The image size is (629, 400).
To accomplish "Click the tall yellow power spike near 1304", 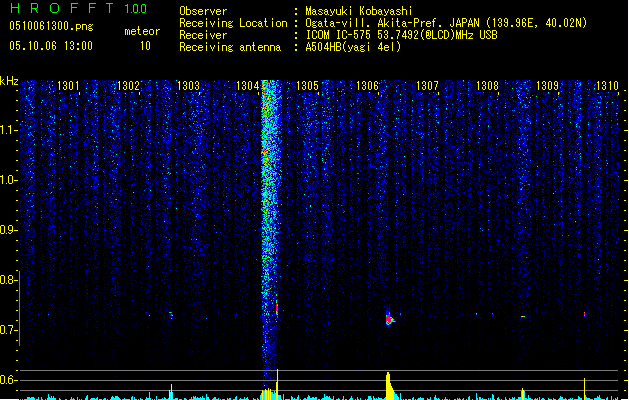I will pos(277,384).
